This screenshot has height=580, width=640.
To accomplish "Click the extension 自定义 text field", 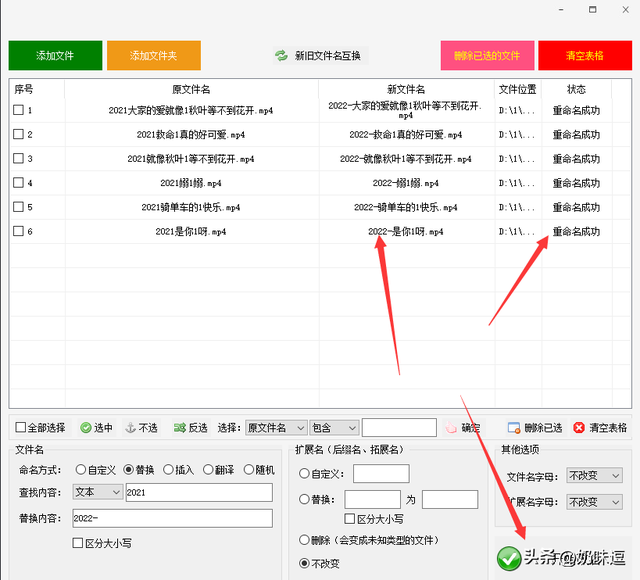I will click(x=381, y=473).
